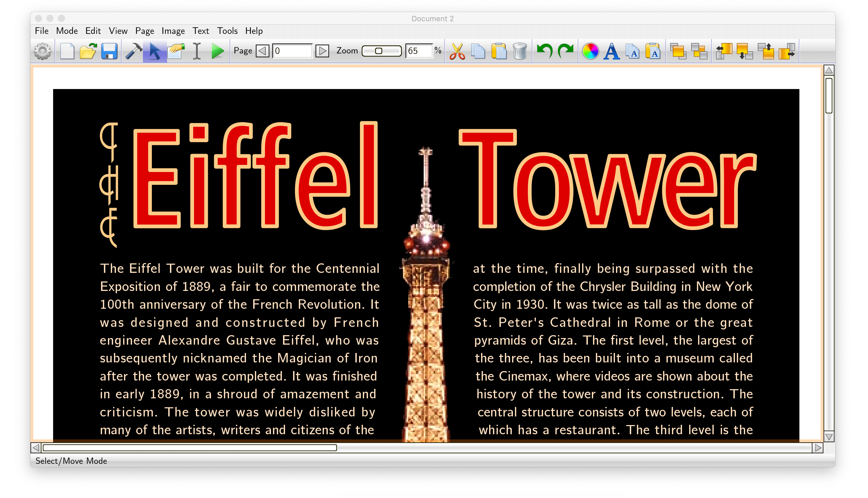
Task: Click the Page number input field
Action: 292,51
